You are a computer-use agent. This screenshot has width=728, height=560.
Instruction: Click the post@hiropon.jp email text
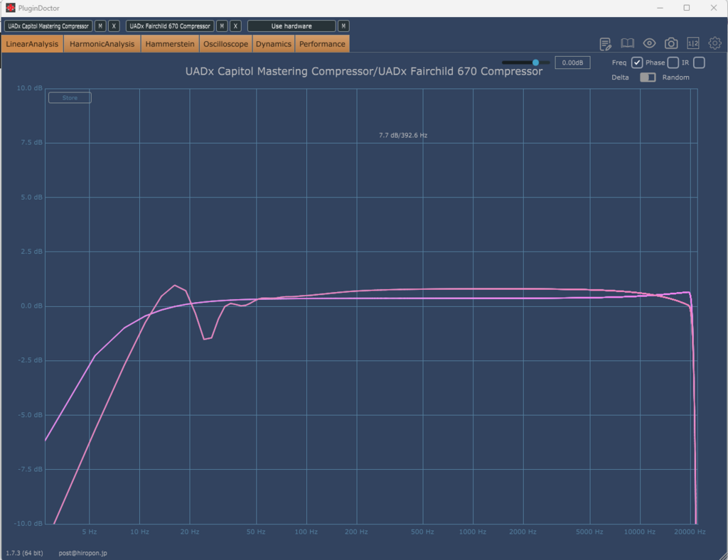82,553
